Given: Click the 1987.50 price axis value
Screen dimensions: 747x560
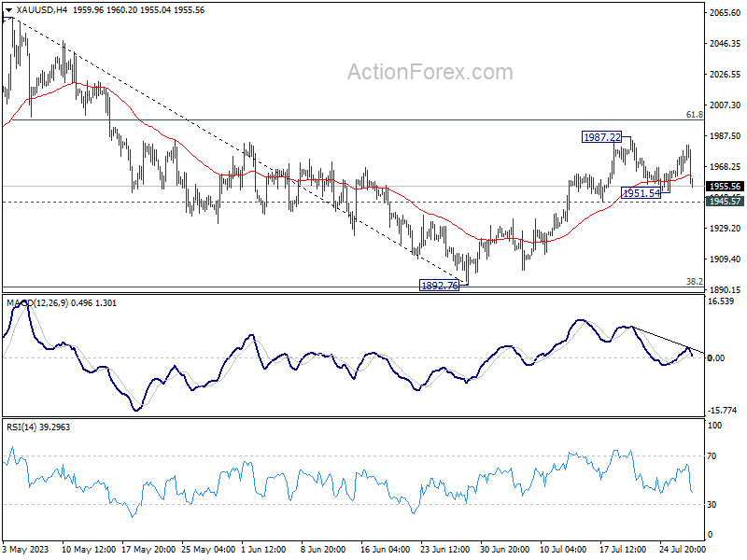Looking at the screenshot, I should [725, 135].
